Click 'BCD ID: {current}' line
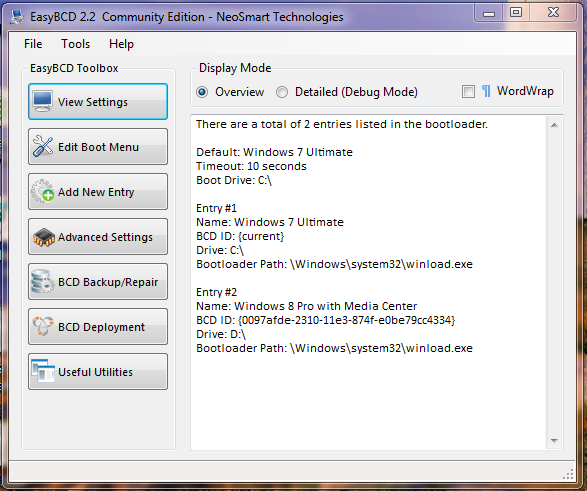Image resolution: width=587 pixels, height=491 pixels. coord(240,236)
